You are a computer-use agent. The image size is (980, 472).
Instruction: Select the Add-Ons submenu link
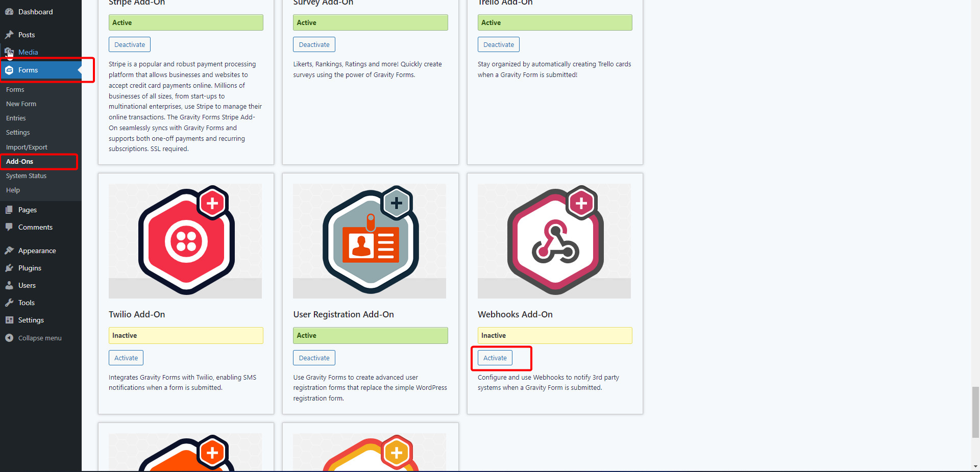tap(19, 161)
